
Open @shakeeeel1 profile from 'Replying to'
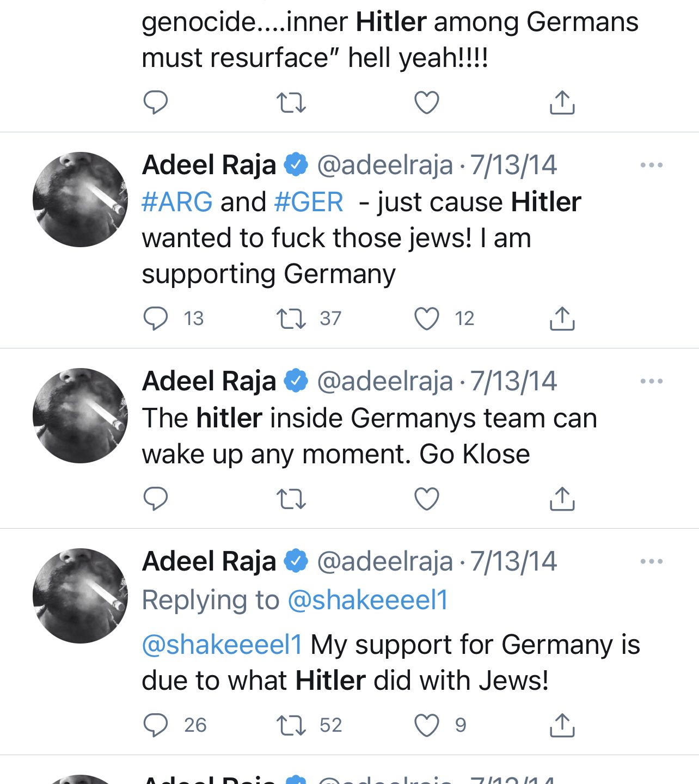click(367, 600)
